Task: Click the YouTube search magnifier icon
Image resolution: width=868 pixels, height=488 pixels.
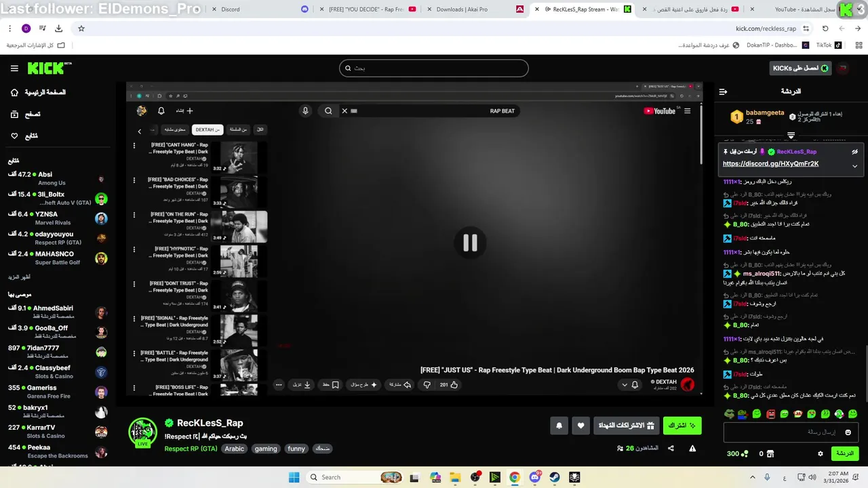Action: coord(328,111)
